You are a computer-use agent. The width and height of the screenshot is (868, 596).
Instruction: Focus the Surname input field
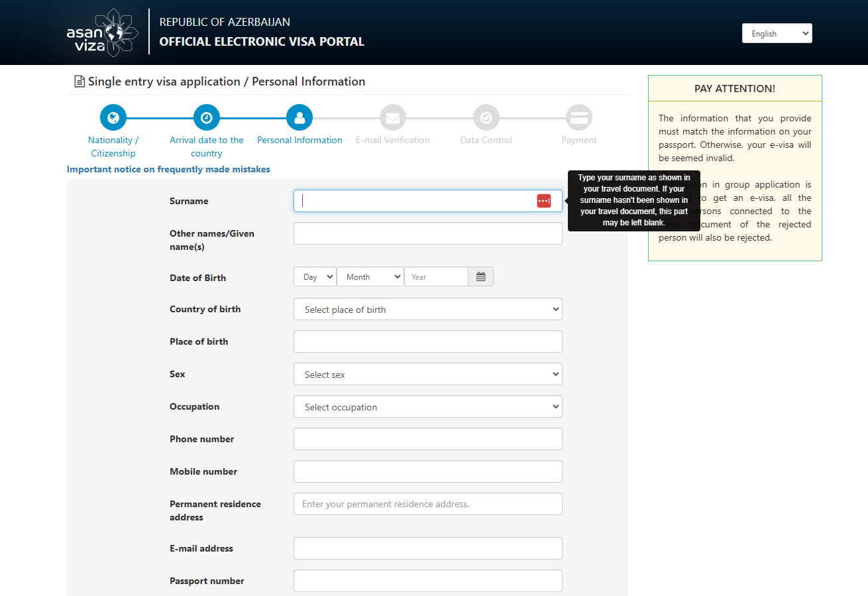428,201
